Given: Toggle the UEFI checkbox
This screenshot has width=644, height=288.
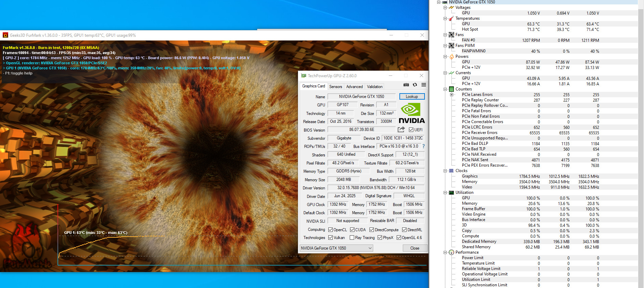Looking at the screenshot, I should coord(411,130).
